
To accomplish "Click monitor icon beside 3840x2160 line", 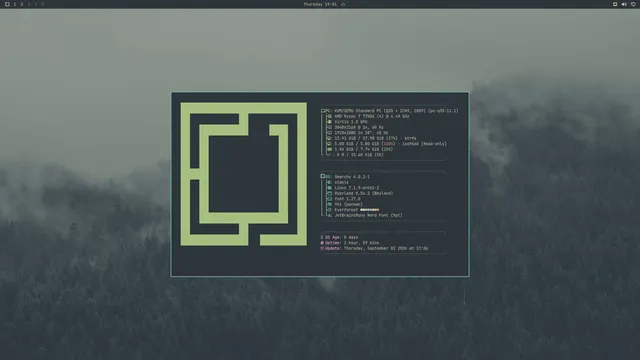I will coord(329,127).
